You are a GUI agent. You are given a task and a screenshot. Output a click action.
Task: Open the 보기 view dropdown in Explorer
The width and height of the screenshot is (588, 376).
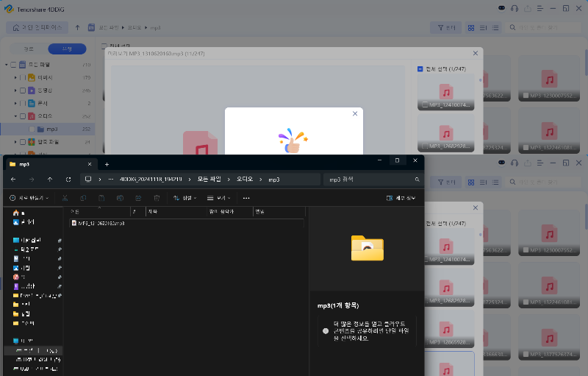tap(219, 198)
